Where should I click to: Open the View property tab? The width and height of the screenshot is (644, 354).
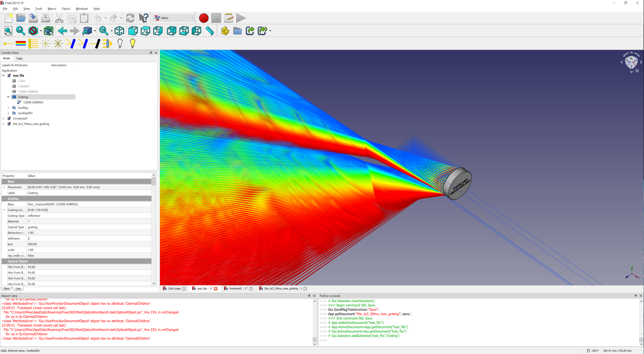(x=6, y=288)
